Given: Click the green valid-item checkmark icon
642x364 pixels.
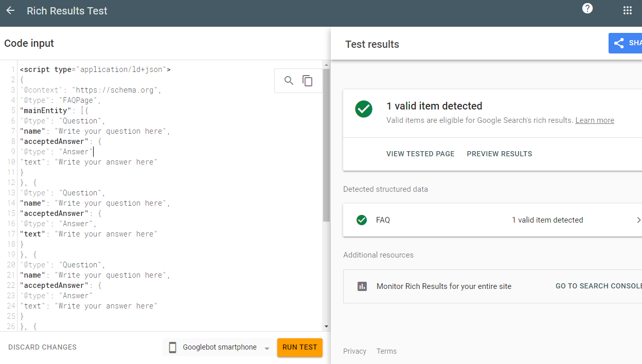Looking at the screenshot, I should [364, 110].
